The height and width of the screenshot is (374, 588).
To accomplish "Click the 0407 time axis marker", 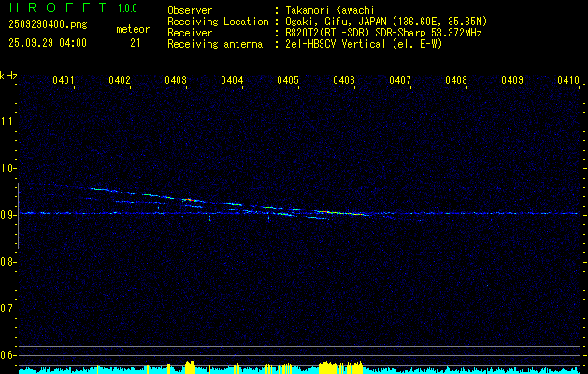I will click(x=400, y=80).
